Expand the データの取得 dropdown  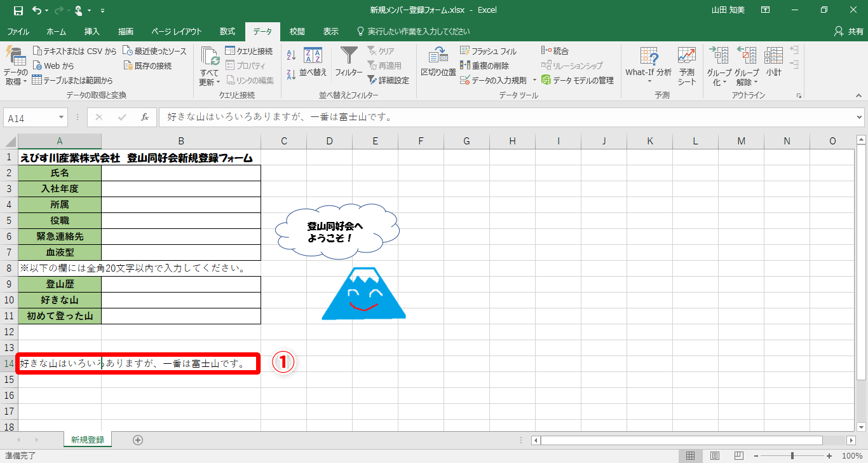click(15, 77)
